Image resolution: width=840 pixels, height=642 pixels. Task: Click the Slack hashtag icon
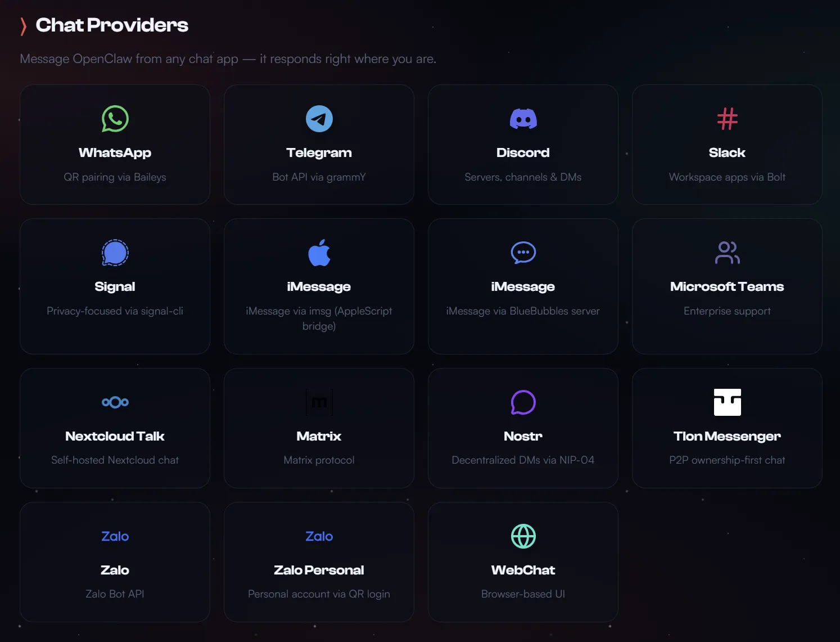click(727, 119)
